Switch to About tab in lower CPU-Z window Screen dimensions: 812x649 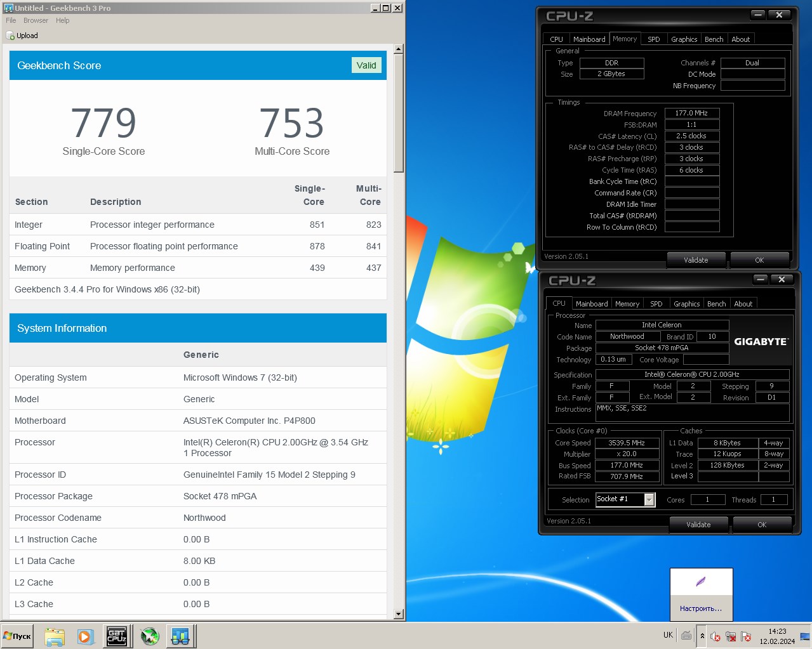(x=743, y=304)
